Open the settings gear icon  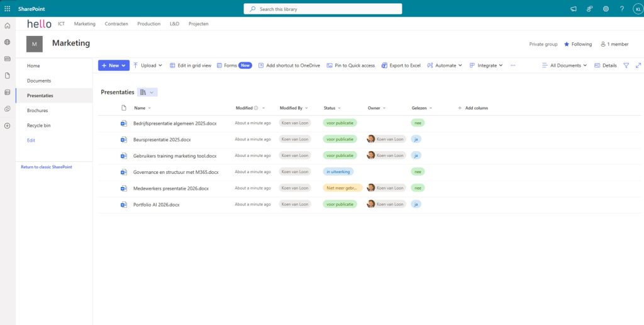click(606, 9)
